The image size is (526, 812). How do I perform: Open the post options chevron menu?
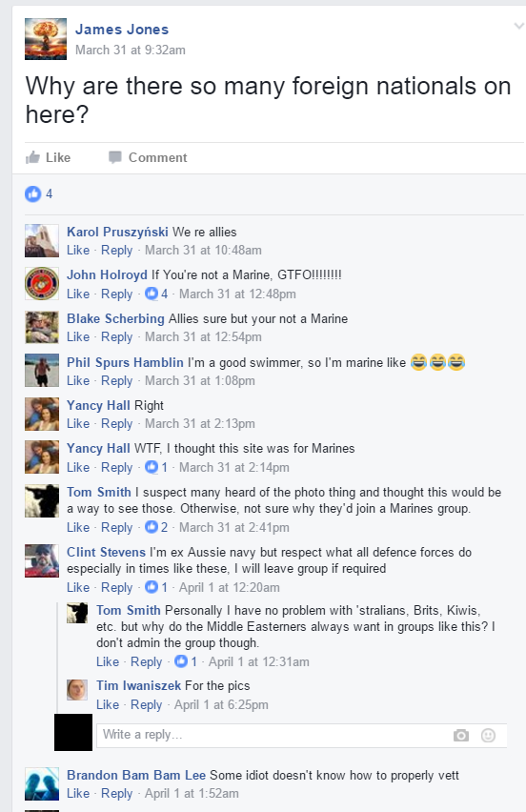coord(518,26)
